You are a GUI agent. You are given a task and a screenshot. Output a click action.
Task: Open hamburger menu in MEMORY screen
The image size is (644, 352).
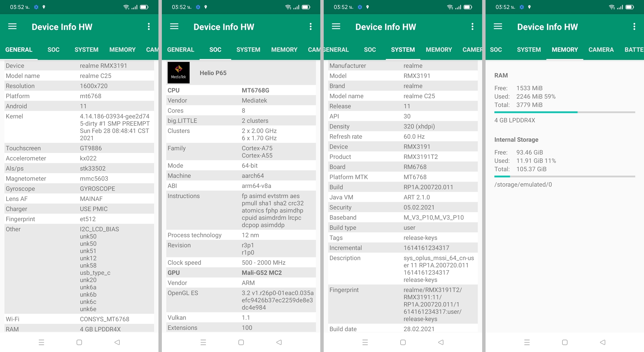click(x=498, y=27)
